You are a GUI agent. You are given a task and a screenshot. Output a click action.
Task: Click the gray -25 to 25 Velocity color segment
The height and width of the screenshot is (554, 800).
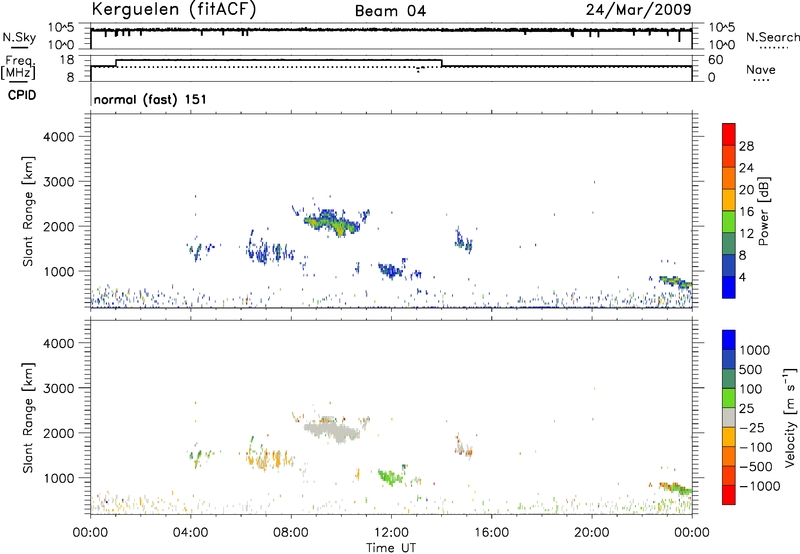click(x=729, y=418)
